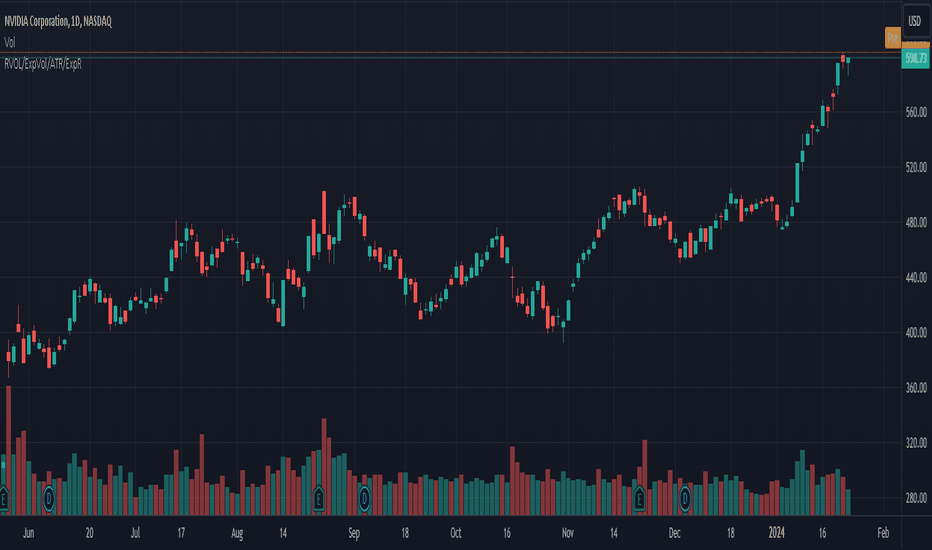Click the orange pre-market price line
Image resolution: width=932 pixels, height=550 pixels.
coord(451,53)
